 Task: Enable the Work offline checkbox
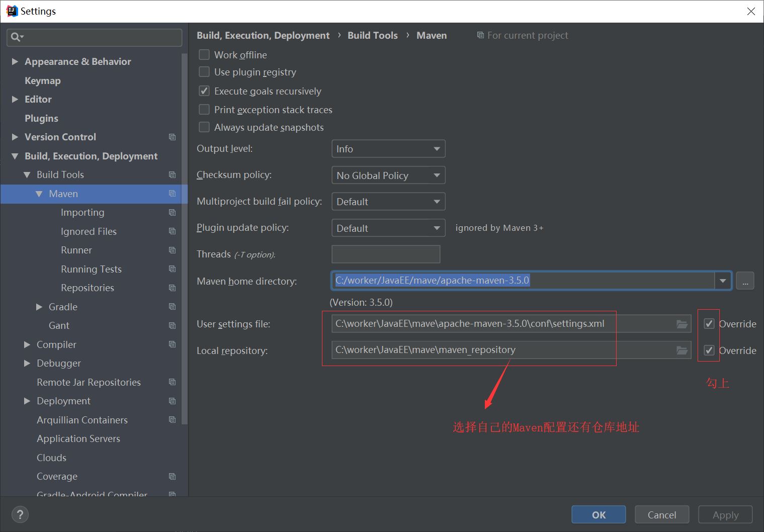(204, 54)
